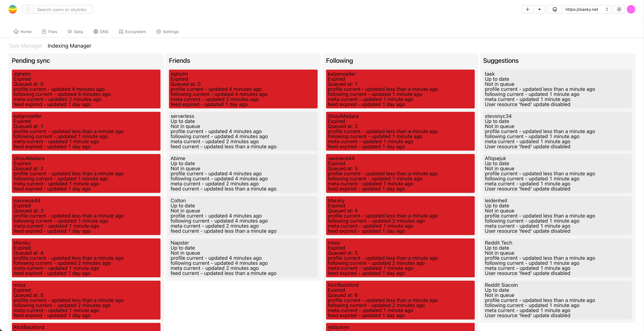
Task: Select the Indexing Manager tab
Action: 69,46
